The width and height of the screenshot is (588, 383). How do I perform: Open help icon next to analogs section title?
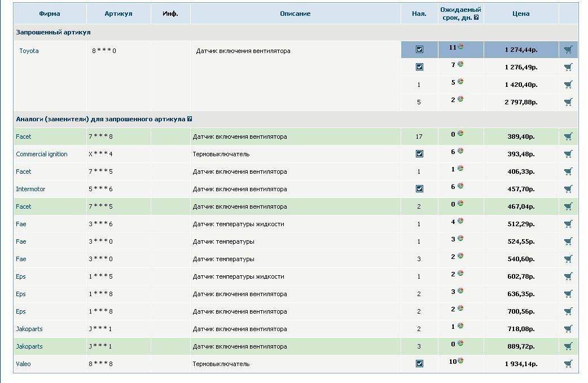pyautogui.click(x=190, y=119)
